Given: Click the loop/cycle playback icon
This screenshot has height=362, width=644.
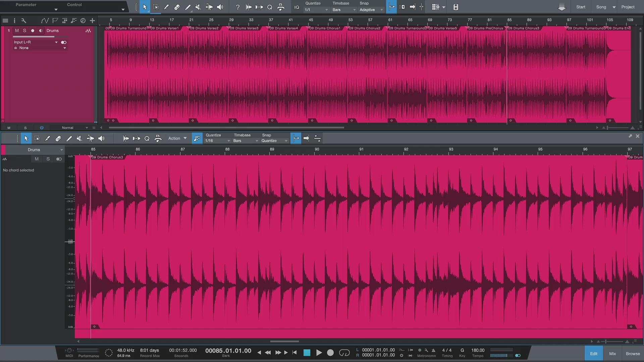Looking at the screenshot, I should tap(345, 352).
